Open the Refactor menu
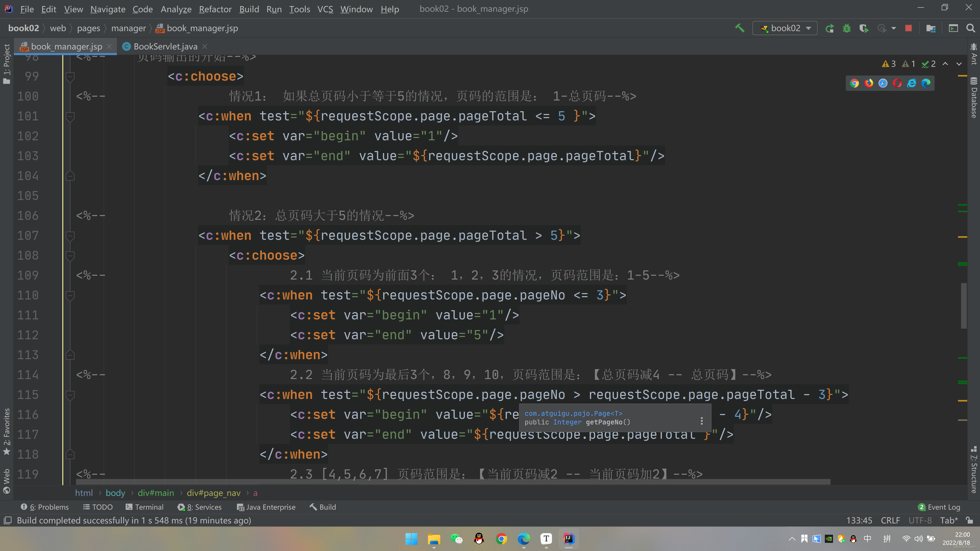 point(215,9)
